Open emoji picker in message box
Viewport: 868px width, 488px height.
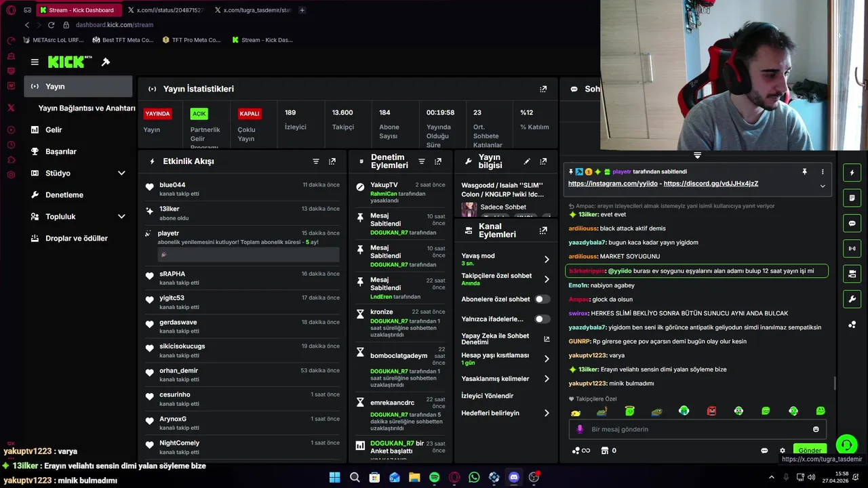[x=816, y=429]
